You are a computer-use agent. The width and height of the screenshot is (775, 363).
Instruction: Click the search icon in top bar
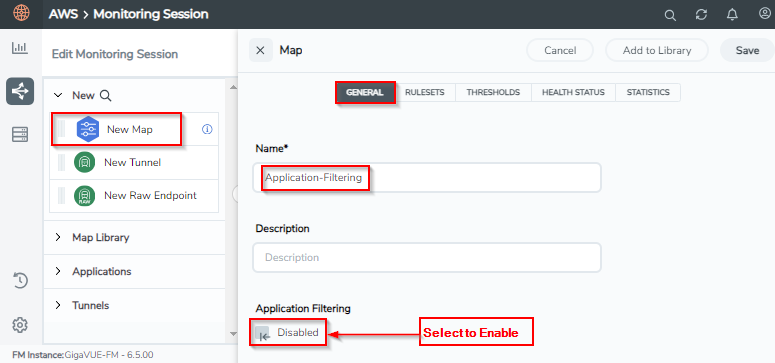[670, 15]
